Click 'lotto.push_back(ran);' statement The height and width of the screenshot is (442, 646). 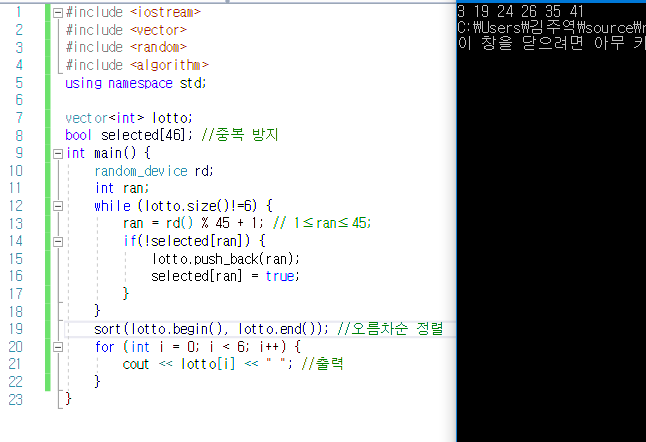(x=225, y=259)
